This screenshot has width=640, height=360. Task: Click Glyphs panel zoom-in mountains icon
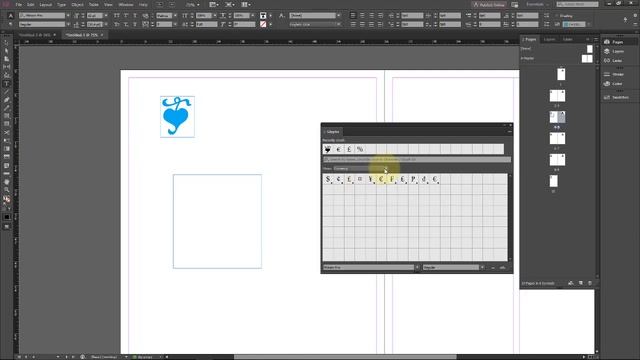coord(503,268)
